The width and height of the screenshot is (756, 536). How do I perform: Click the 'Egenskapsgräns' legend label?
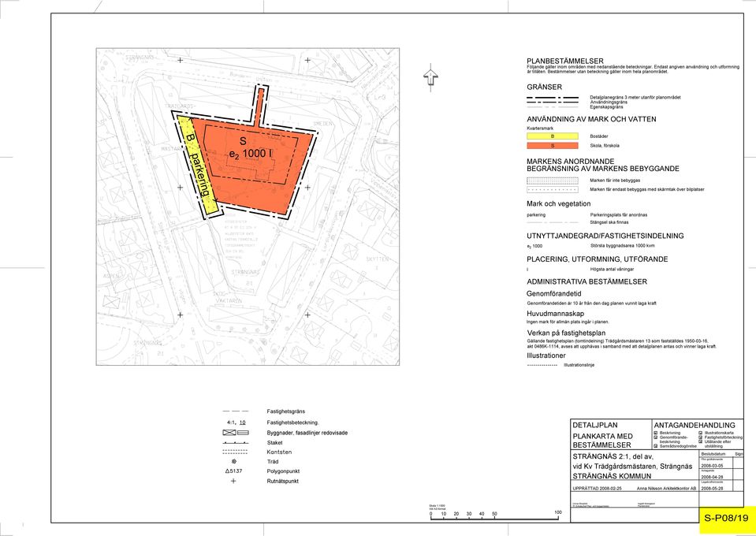606,106
